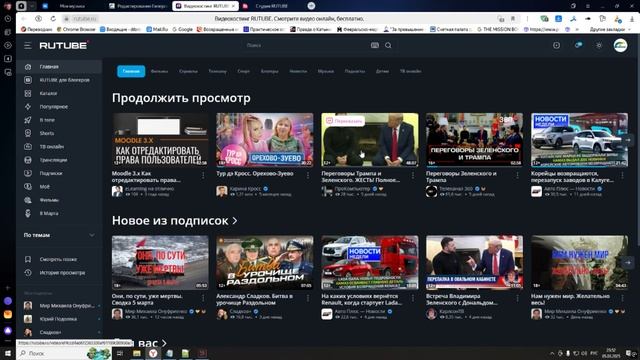Open the Mail.ru bookmark
The image size is (640, 360).
157,29
